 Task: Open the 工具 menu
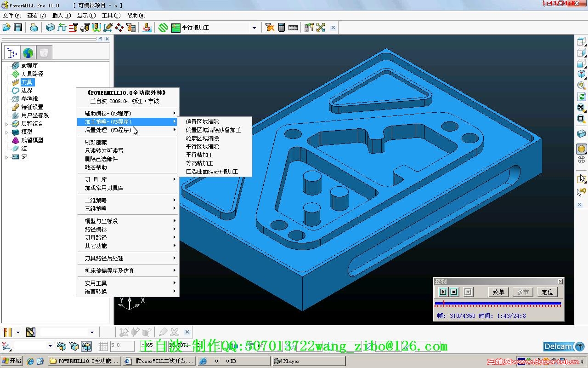pyautogui.click(x=111, y=15)
